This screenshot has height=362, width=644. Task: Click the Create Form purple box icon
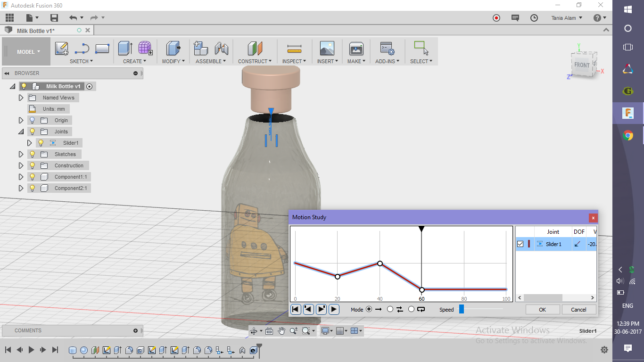[145, 49]
